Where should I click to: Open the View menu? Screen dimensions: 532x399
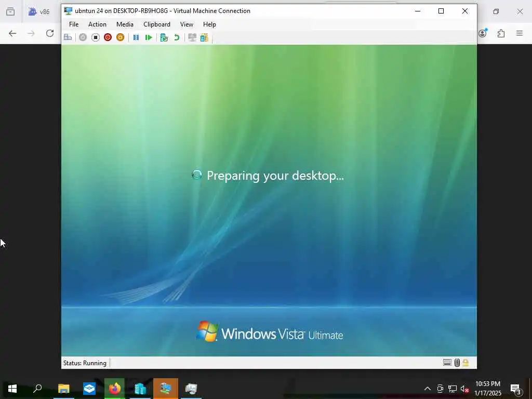(187, 24)
